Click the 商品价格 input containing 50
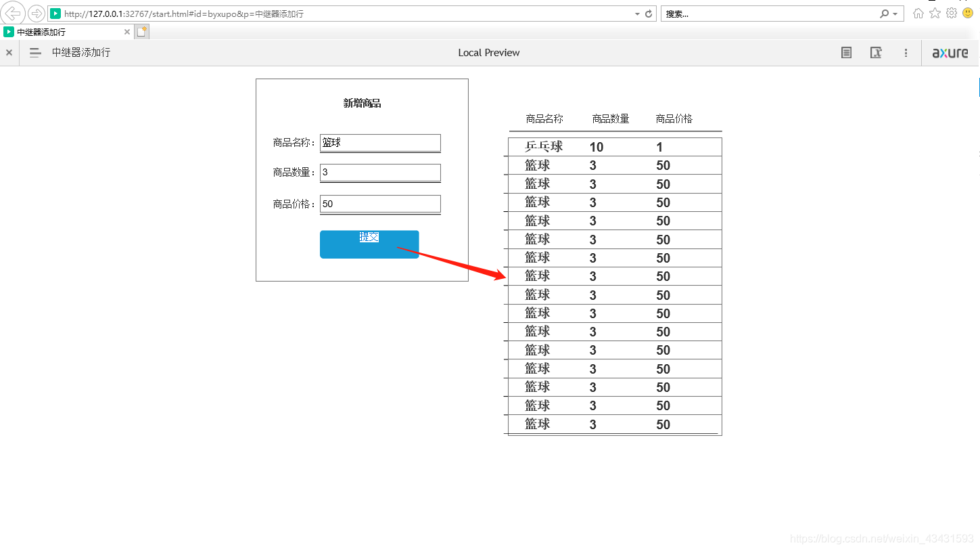This screenshot has height=551, width=980. click(x=380, y=204)
